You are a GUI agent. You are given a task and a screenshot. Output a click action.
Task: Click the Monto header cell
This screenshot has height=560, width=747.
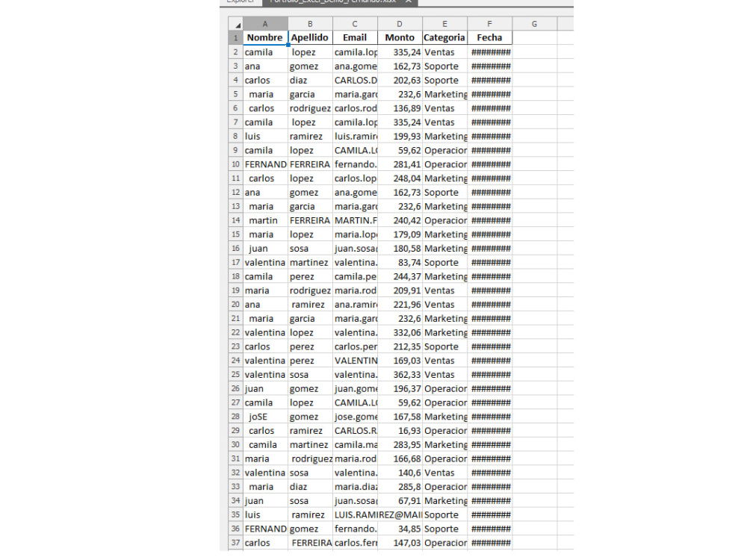[x=400, y=37]
